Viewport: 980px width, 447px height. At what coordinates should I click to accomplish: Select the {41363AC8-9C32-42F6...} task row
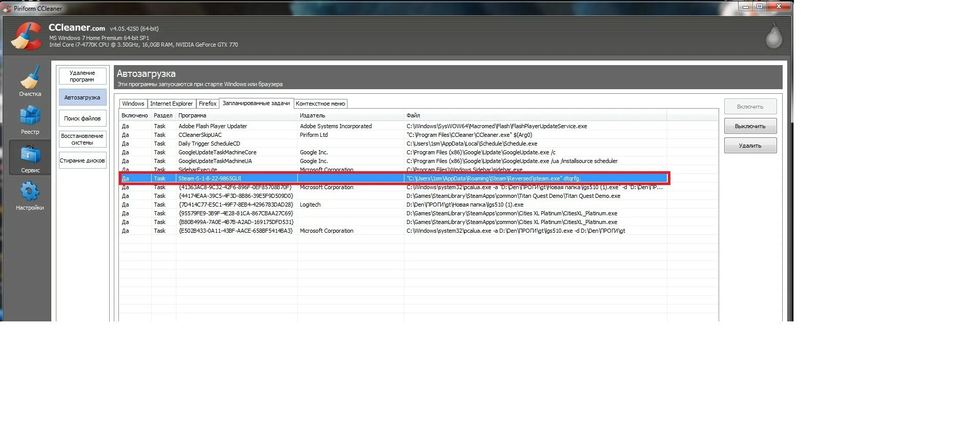(393, 187)
